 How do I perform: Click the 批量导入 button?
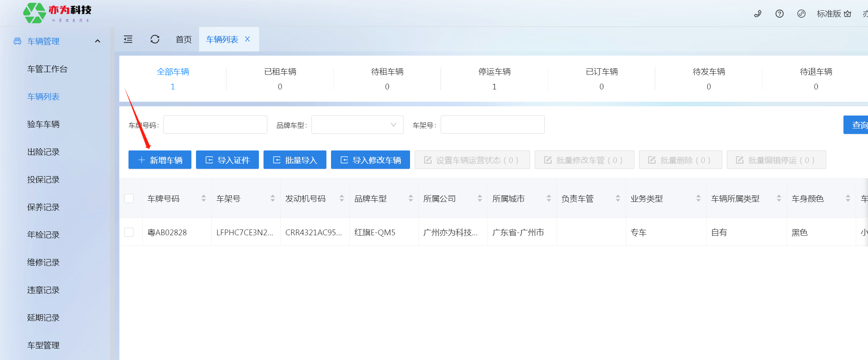point(295,160)
